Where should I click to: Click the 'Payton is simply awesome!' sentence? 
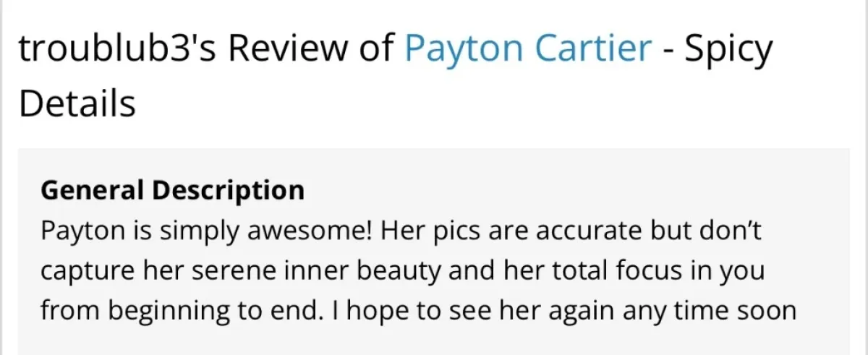(206, 231)
